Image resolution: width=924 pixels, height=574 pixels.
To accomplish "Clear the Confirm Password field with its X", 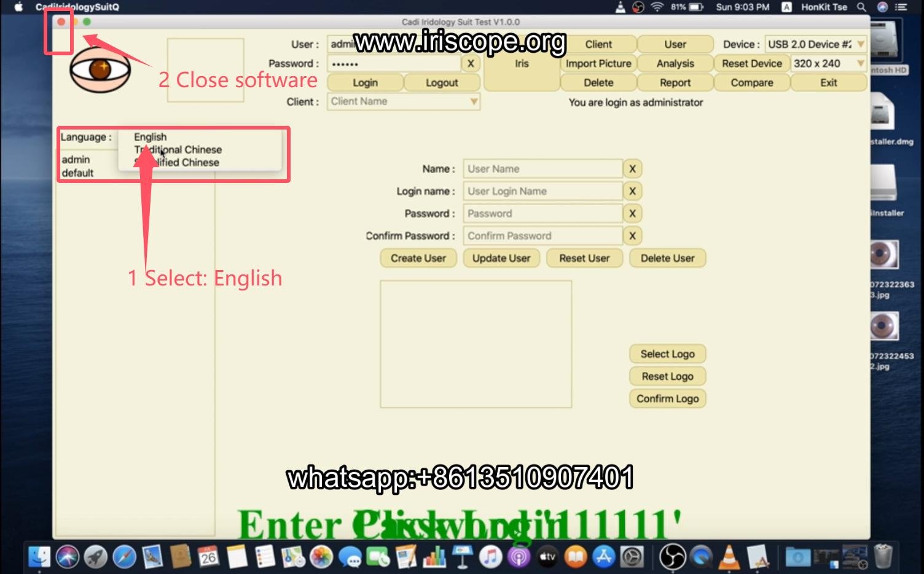I will coord(632,236).
